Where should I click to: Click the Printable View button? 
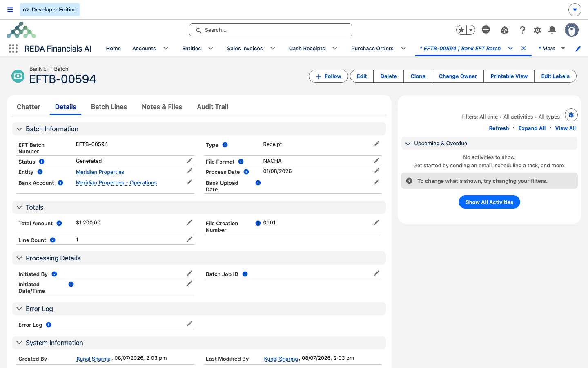click(509, 76)
